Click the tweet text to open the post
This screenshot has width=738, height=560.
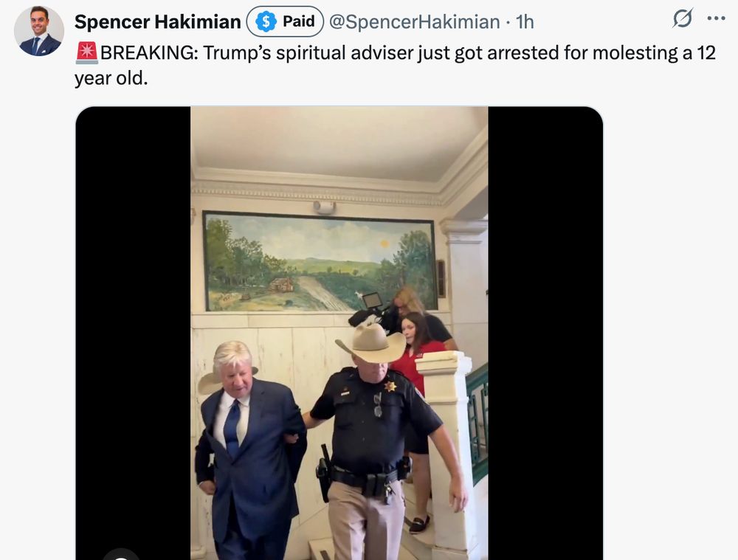click(295, 52)
